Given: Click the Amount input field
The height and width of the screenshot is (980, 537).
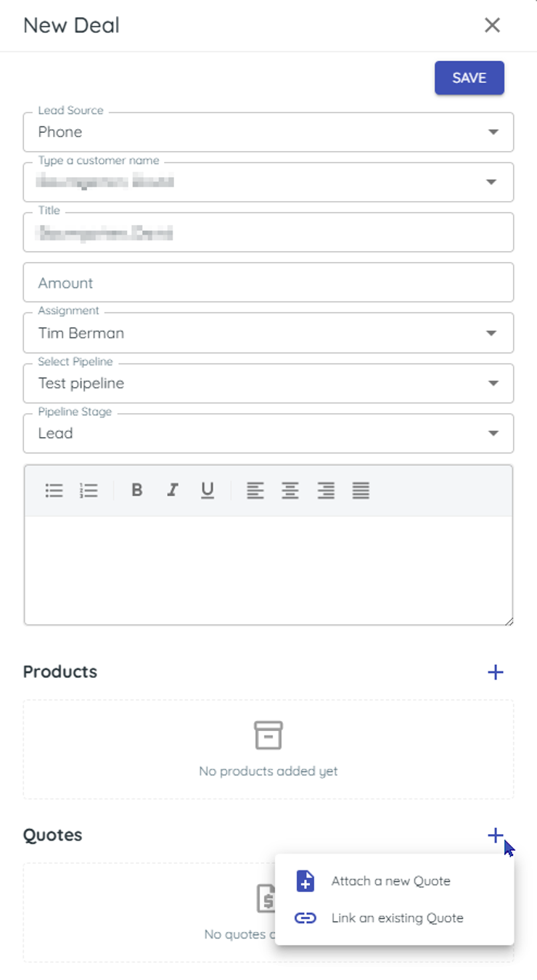Looking at the screenshot, I should point(268,282).
